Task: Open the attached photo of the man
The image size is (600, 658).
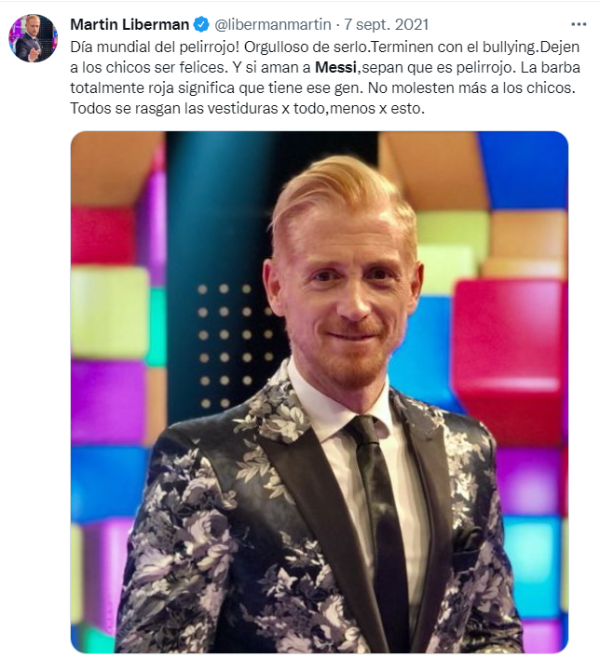Action: click(x=319, y=392)
